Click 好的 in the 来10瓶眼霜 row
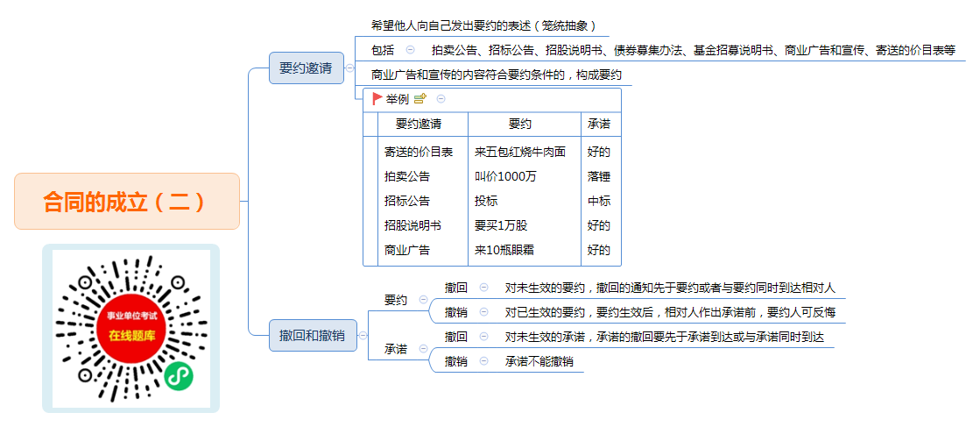980x427 pixels. coord(599,250)
